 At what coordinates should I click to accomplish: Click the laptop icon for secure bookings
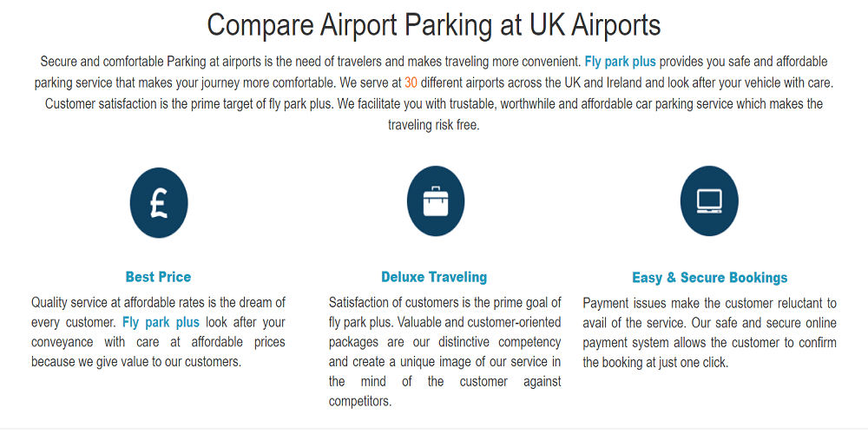(x=709, y=201)
